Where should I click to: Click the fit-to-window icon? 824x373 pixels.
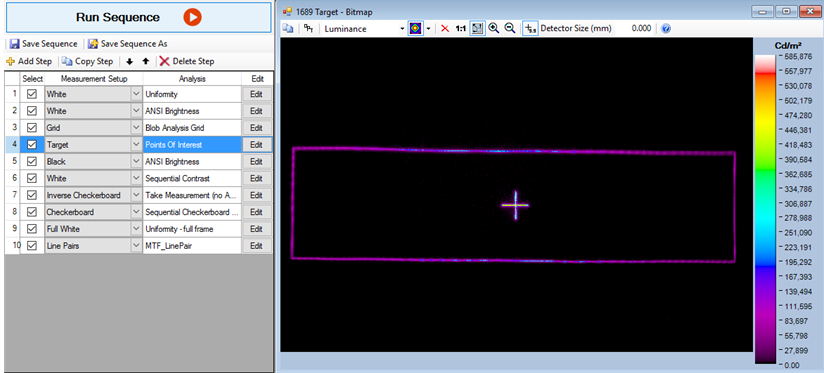(477, 29)
